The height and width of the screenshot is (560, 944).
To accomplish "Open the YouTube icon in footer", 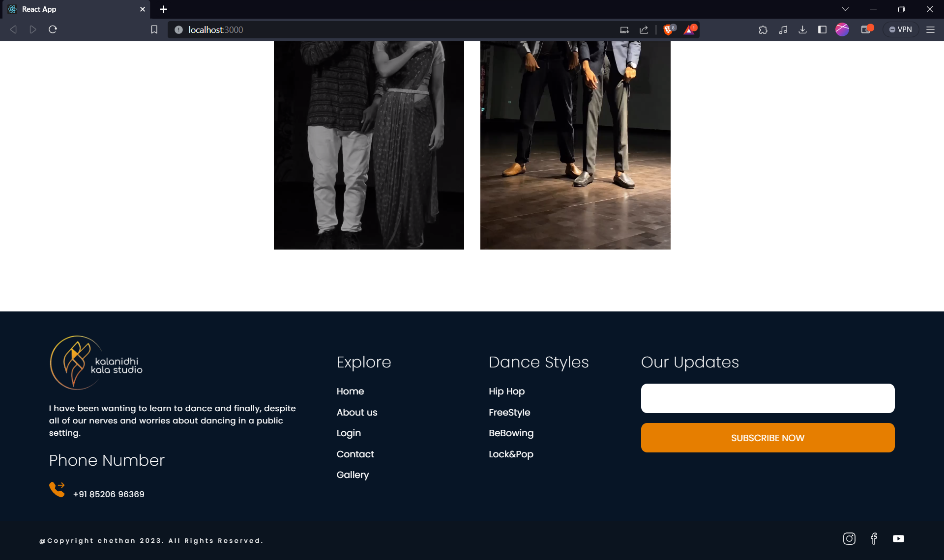I will [x=898, y=538].
